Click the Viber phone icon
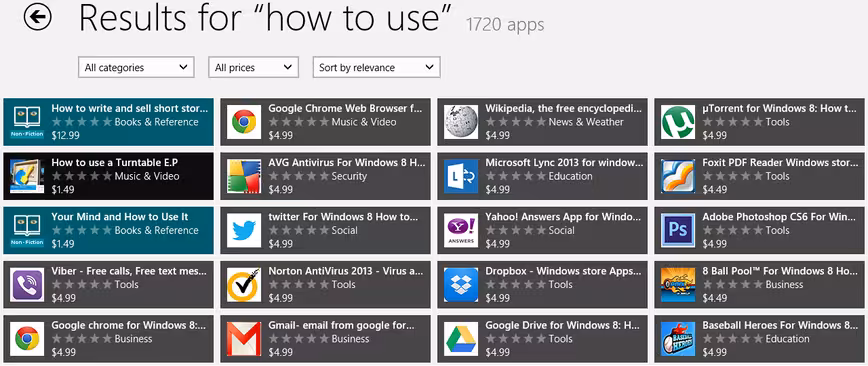This screenshot has height=366, width=868. (27, 285)
